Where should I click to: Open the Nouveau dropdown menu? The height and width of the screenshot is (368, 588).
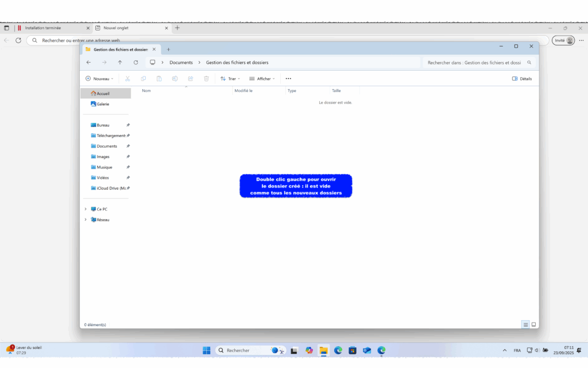99,79
